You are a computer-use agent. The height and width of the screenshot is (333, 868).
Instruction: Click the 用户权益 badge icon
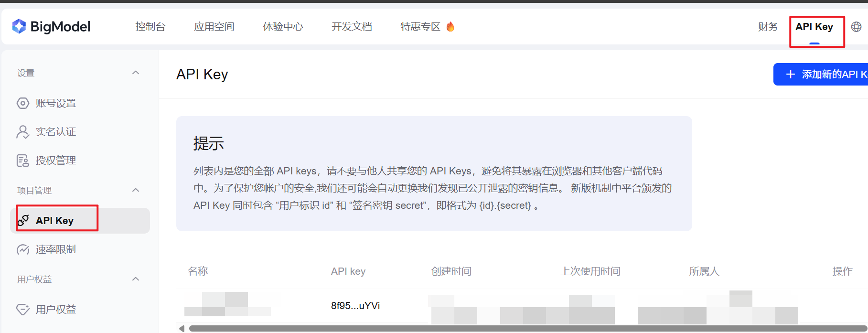point(23,310)
